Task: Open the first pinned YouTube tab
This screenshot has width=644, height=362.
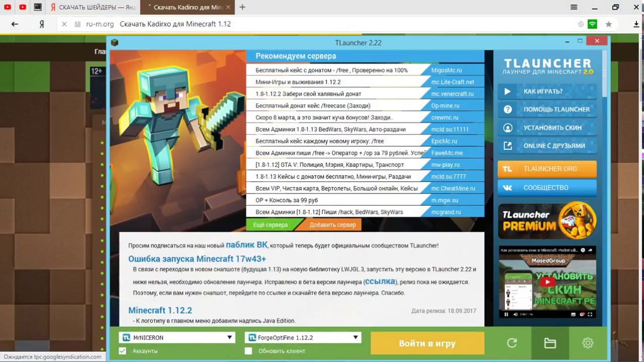Action: pyautogui.click(x=8, y=7)
